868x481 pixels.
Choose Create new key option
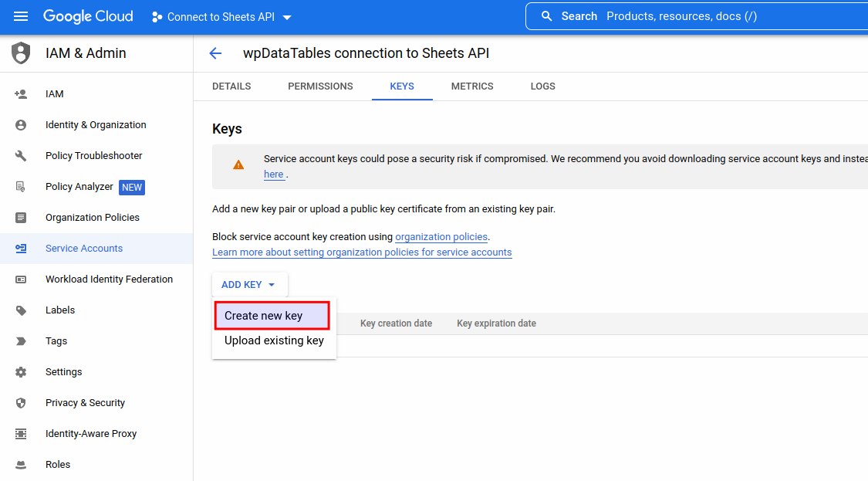(272, 316)
